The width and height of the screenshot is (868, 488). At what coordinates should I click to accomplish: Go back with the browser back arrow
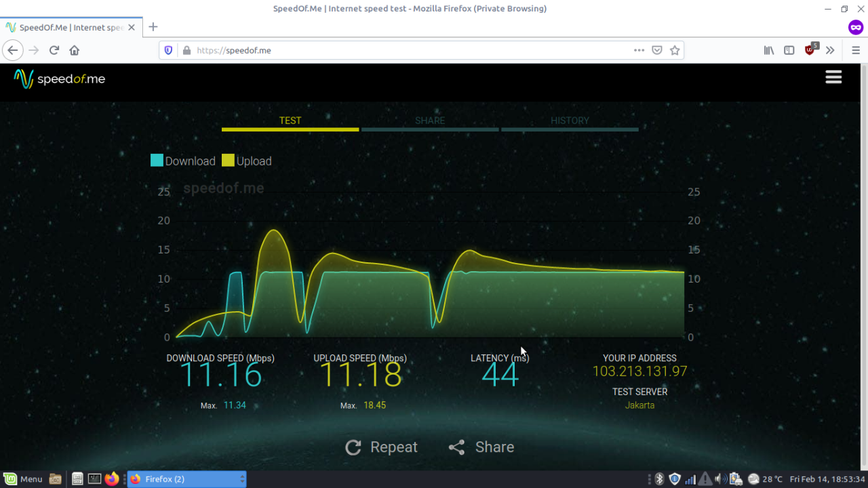point(13,50)
